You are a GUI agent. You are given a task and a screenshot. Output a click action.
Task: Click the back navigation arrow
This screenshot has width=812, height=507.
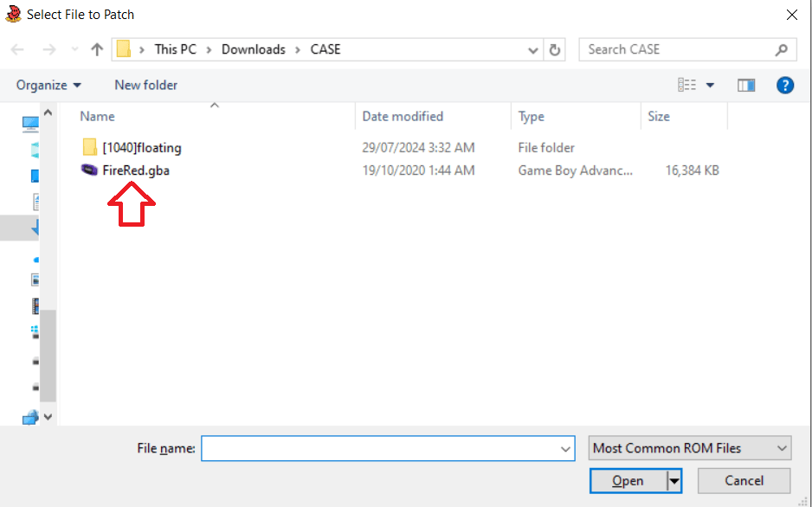tap(16, 49)
